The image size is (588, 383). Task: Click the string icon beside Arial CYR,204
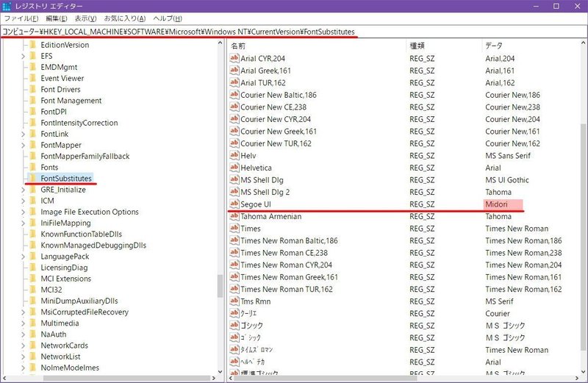click(x=234, y=58)
